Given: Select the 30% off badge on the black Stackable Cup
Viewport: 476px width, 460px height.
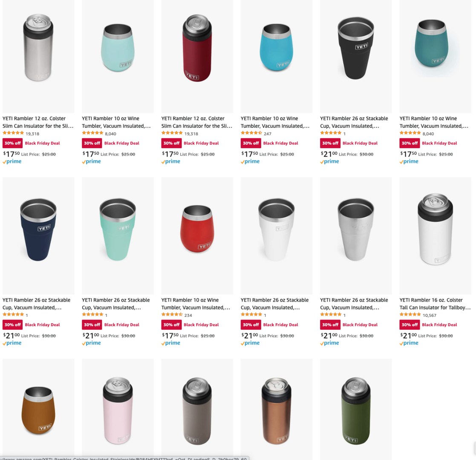Looking at the screenshot, I should [x=330, y=143].
